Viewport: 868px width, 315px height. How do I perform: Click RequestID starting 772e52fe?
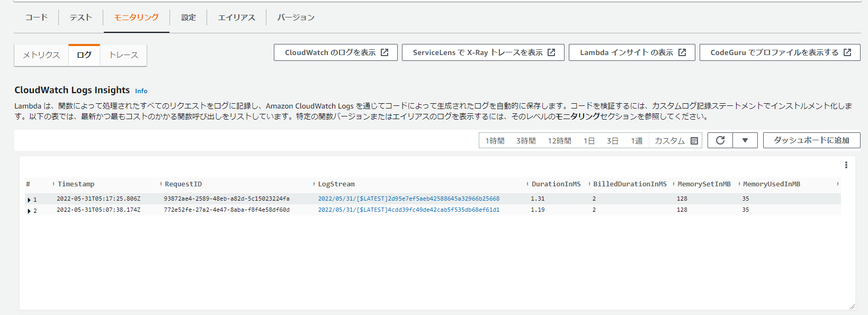[x=227, y=210]
